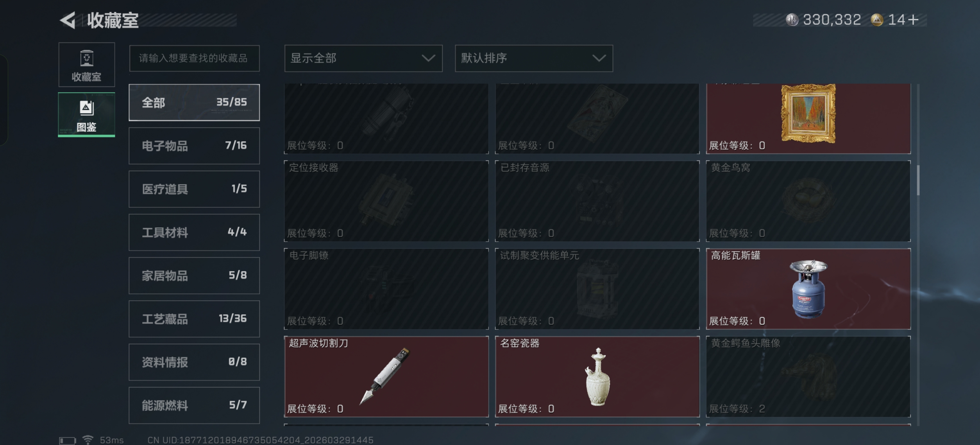Select the 名窑瓷器 vase card
This screenshot has height=445, width=980.
click(597, 377)
